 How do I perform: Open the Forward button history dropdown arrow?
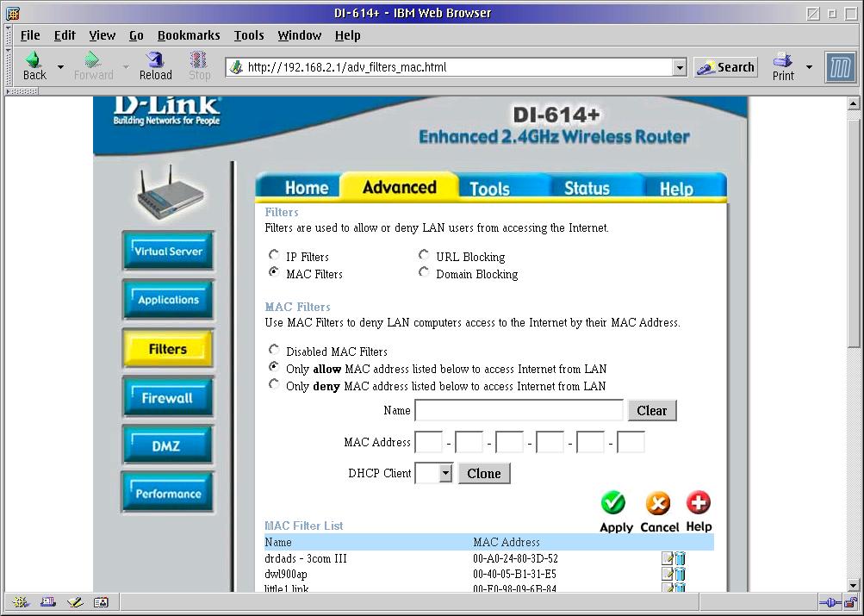point(126,66)
